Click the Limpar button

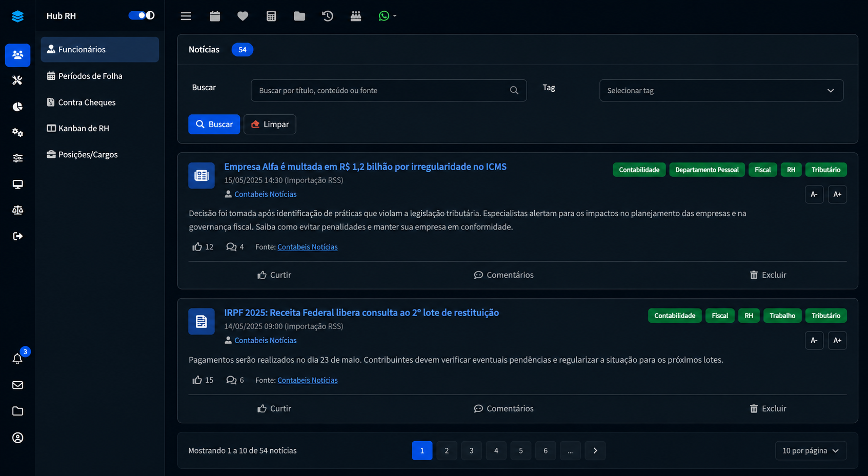pos(270,125)
